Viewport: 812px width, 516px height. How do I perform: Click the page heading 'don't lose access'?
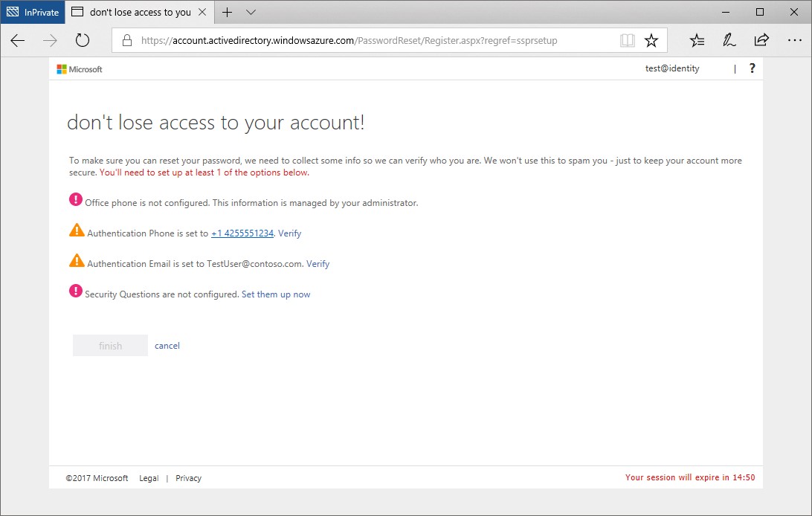point(216,122)
